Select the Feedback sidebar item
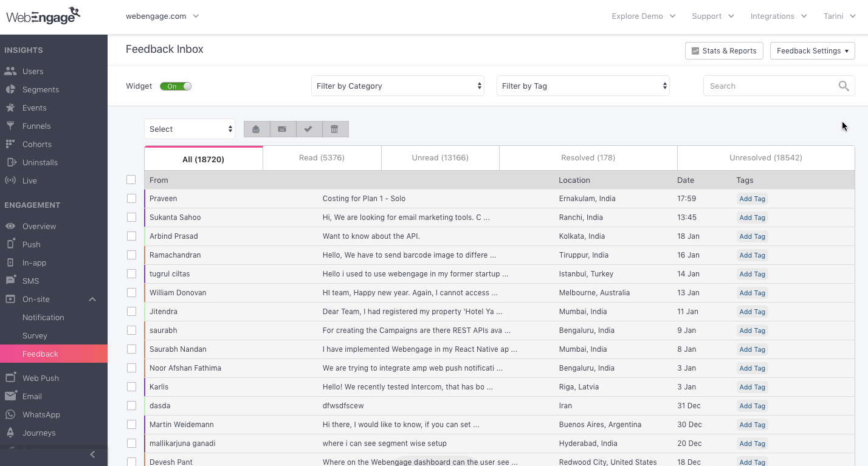Viewport: 868px width, 466px height. point(53,354)
